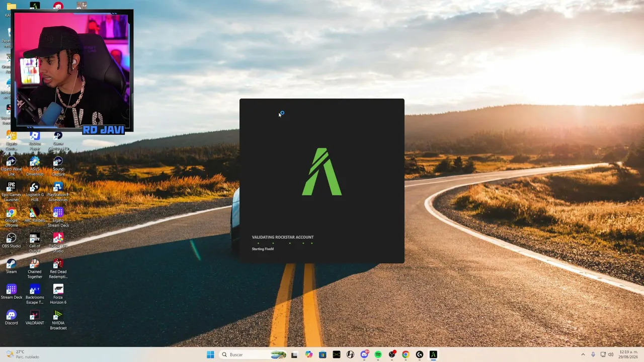644x362 pixels.
Task: Open the volume control in the system tray
Action: [611, 354]
